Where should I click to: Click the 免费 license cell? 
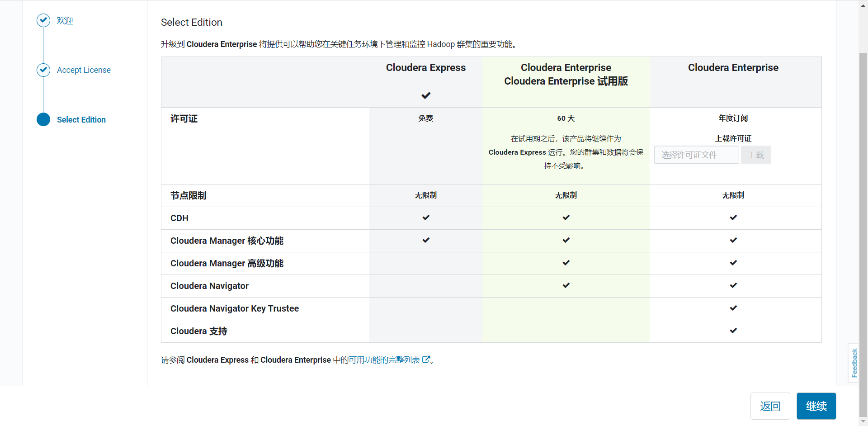point(426,118)
